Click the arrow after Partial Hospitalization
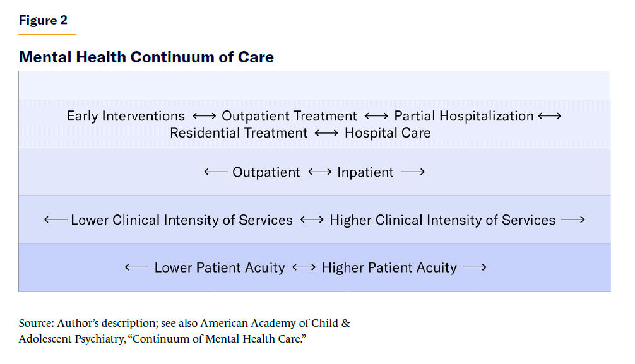The width and height of the screenshot is (635, 364). 549,116
